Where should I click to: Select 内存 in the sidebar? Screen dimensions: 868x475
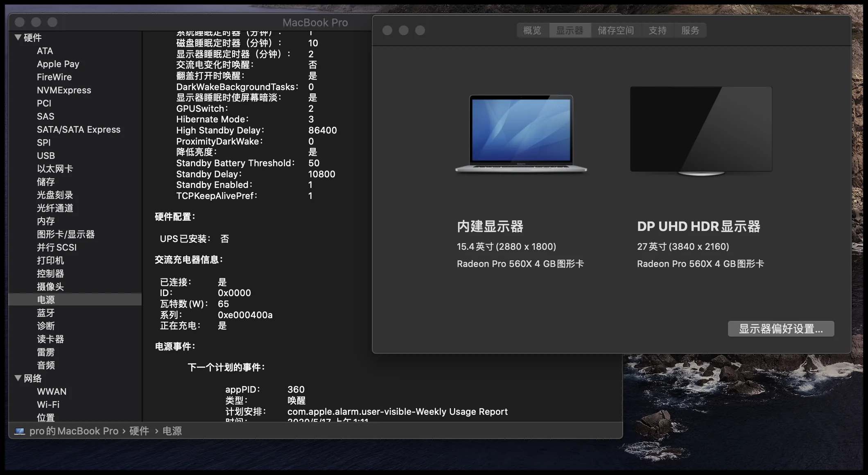[46, 221]
